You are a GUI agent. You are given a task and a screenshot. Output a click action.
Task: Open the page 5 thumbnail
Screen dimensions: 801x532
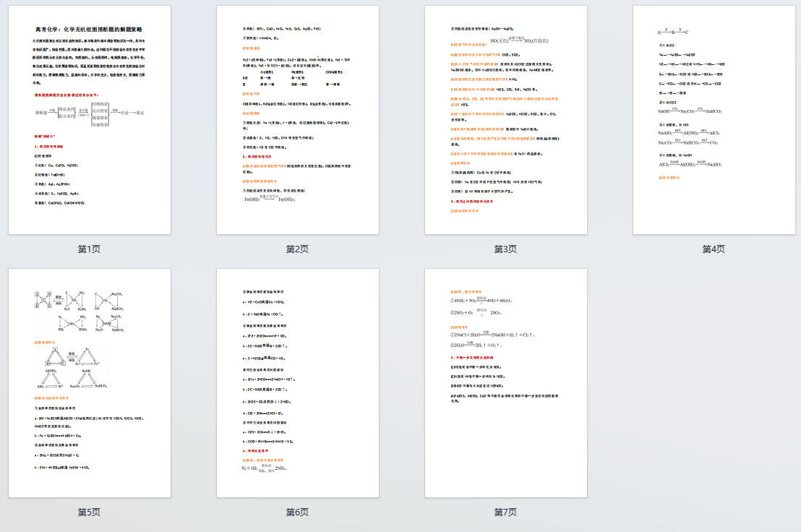click(x=90, y=383)
